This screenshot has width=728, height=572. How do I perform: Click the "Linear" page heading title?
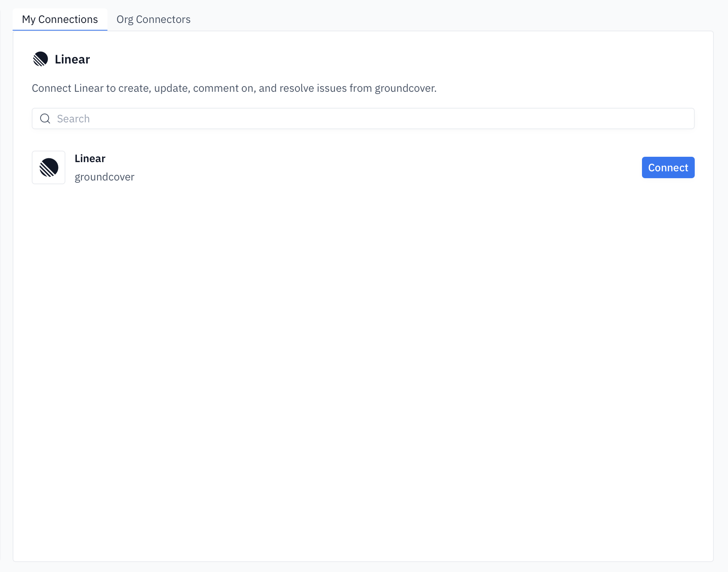point(72,59)
